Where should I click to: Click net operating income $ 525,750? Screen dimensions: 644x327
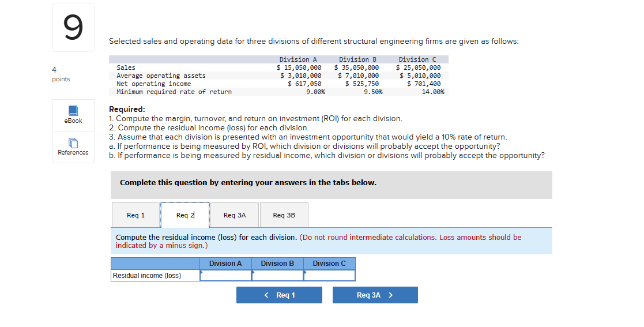[x=362, y=84]
